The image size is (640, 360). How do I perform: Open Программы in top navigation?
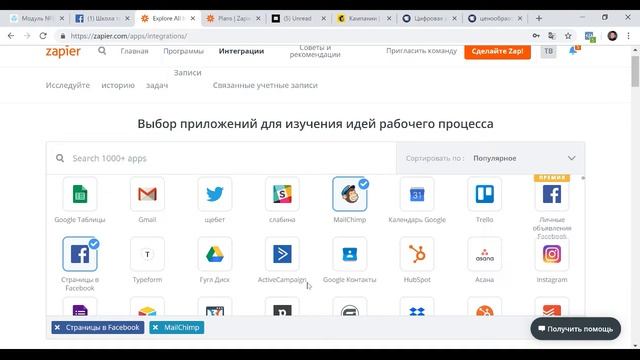pos(183,51)
